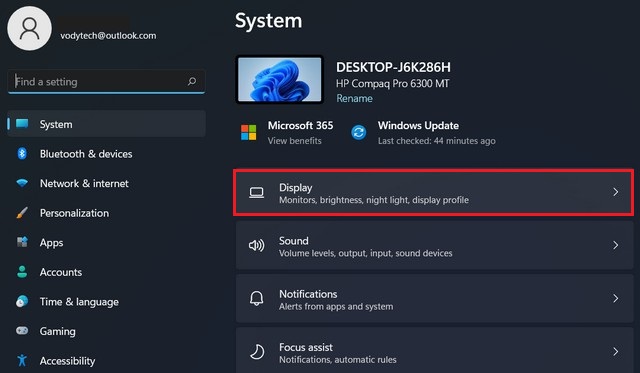The height and width of the screenshot is (373, 640).
Task: Open Personalization settings
Action: [x=107, y=213]
